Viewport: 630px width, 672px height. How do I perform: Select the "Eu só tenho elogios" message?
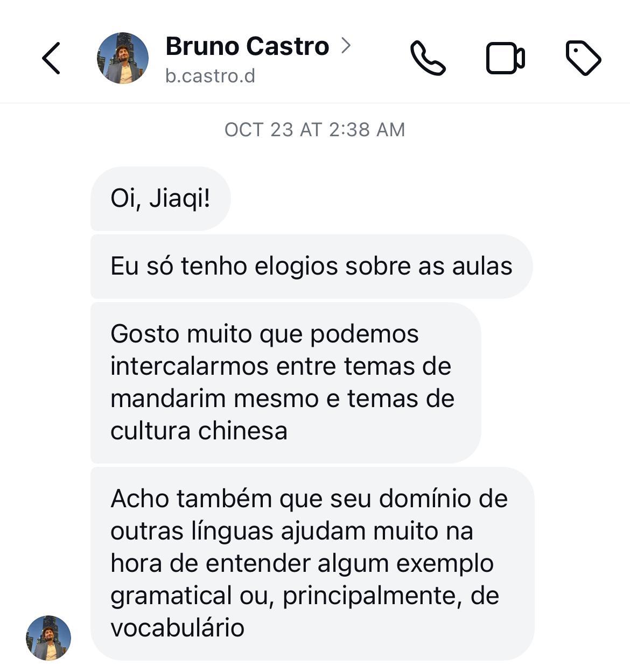(311, 267)
